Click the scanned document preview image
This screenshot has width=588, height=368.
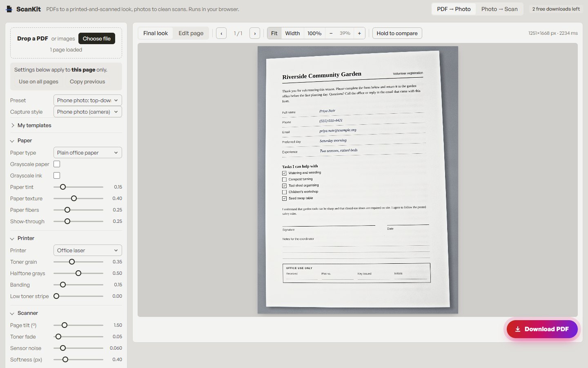pos(358,180)
